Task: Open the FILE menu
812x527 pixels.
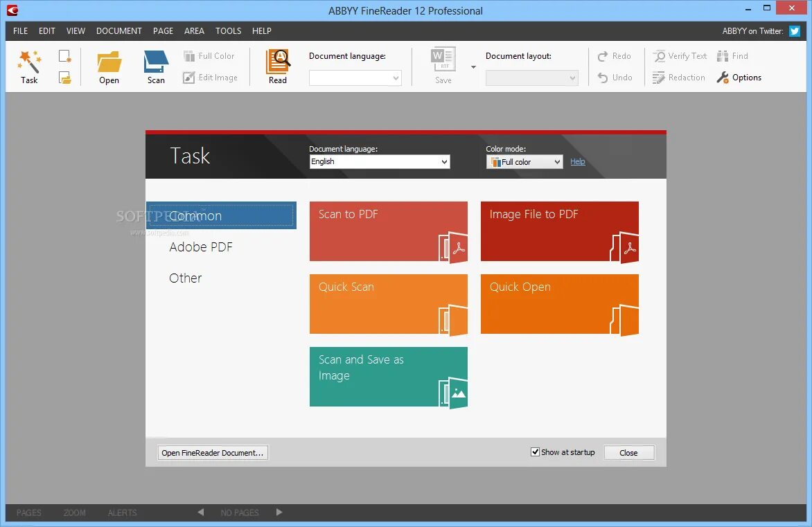Action: [21, 31]
